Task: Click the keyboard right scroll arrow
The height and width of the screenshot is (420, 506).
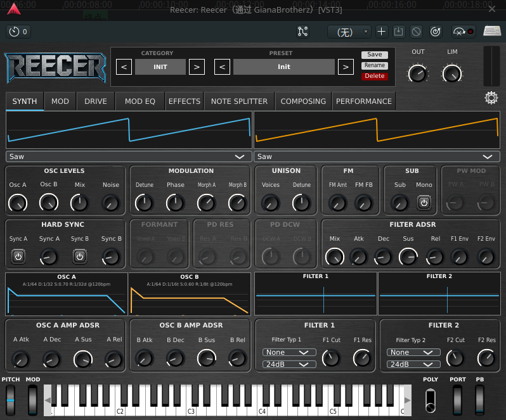Action: click(407, 400)
